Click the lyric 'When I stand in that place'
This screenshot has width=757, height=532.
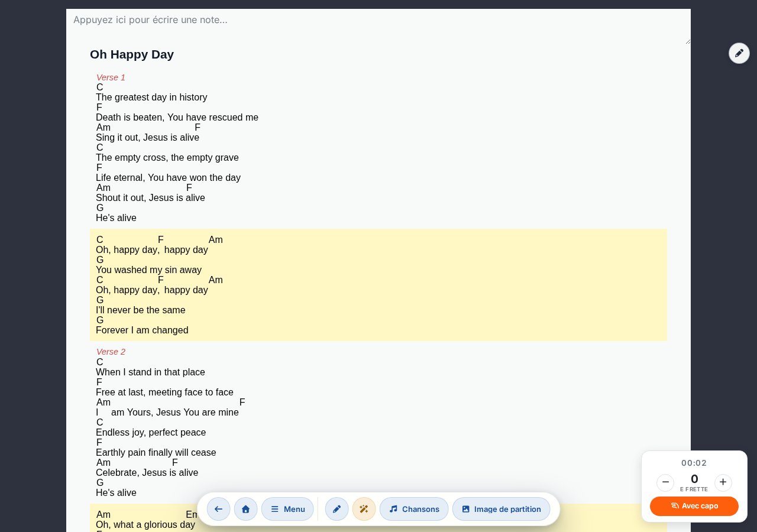(150, 372)
